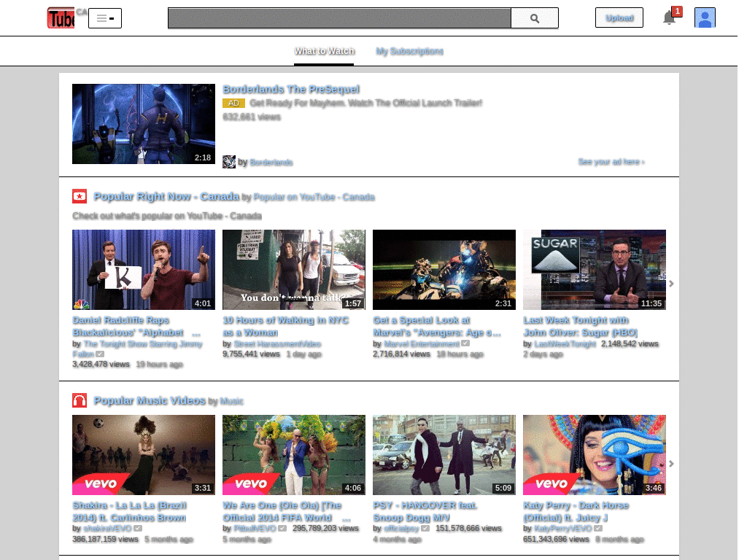Open shakiraVEVO channel link
Screen dimensions: 747x560
click(107, 529)
